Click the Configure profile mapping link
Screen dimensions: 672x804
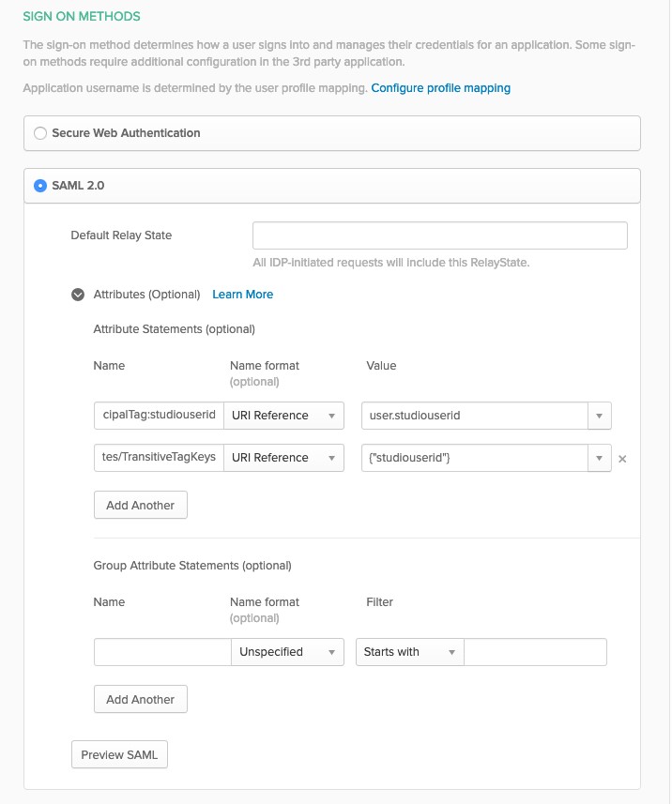coord(440,88)
